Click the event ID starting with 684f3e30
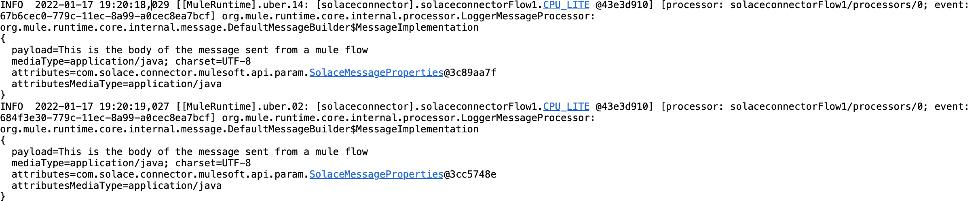This screenshot has height=201, width=980. pyautogui.click(x=107, y=118)
